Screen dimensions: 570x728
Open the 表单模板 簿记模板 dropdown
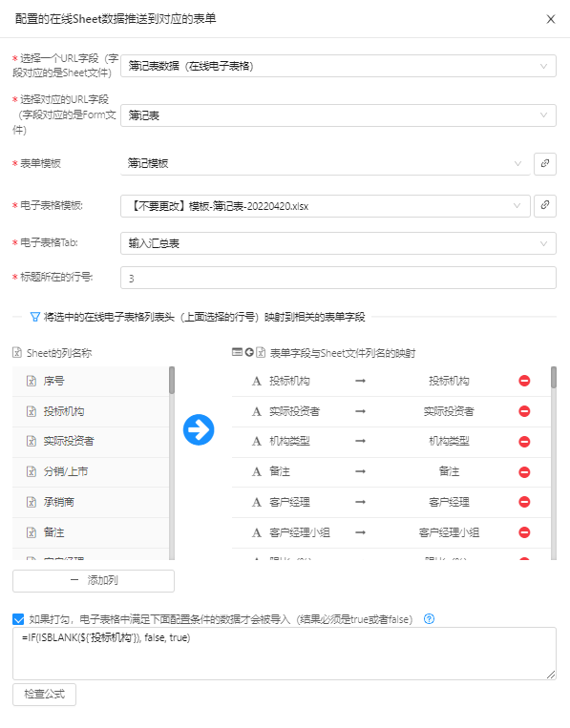(326, 163)
